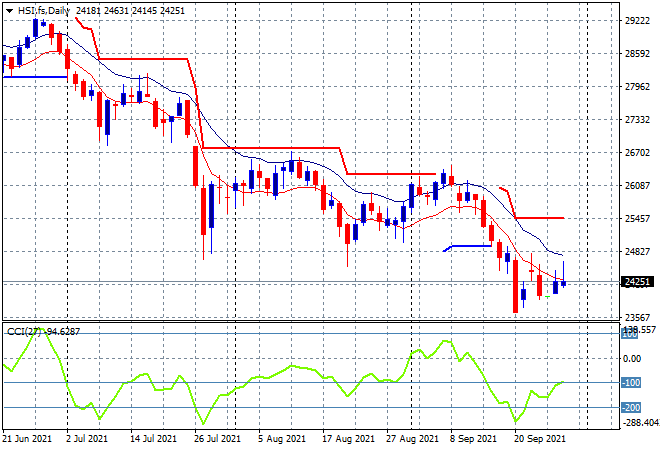Click the HSI.fs,Daily chart title text

coord(44,11)
